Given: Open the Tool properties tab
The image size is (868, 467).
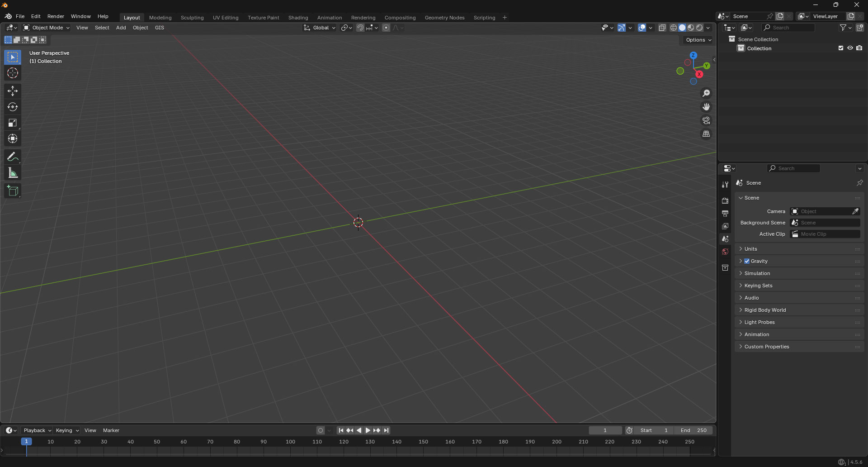Looking at the screenshot, I should pos(725,185).
